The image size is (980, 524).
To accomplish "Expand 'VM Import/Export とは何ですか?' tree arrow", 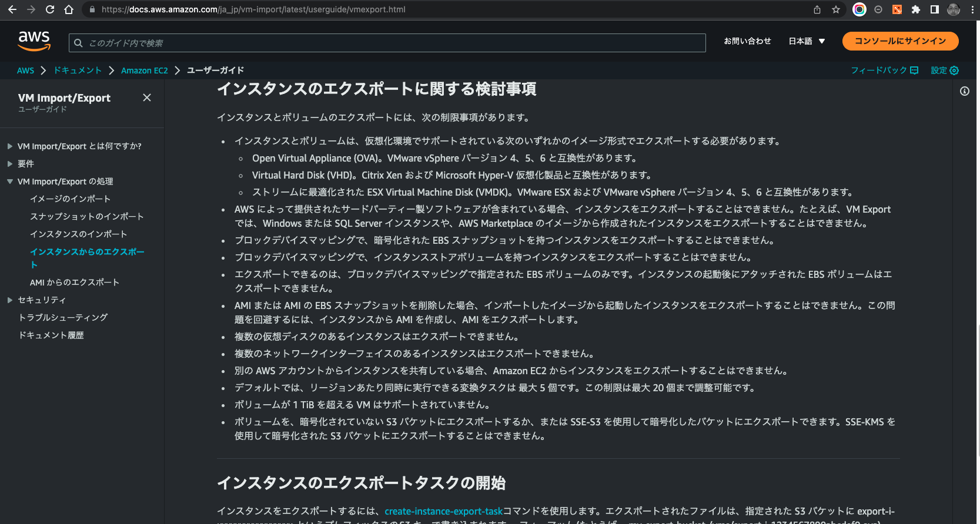I will [10, 146].
